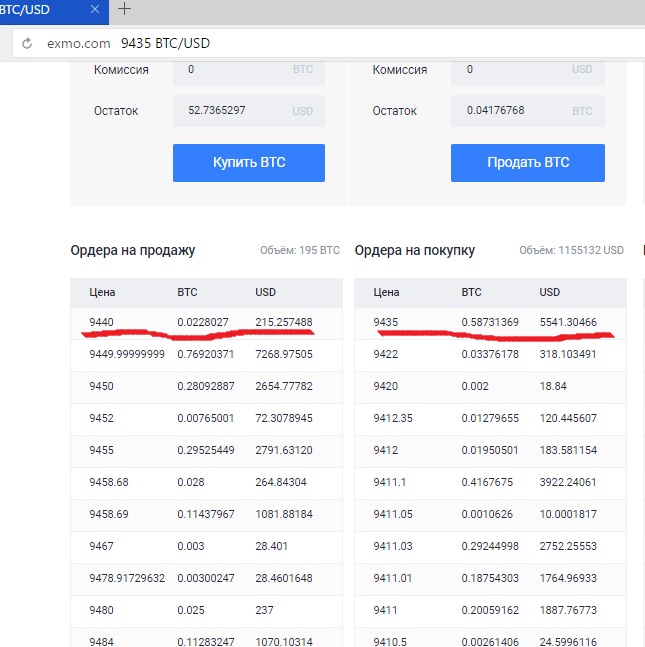Click the Объём: 1155132 USD label
This screenshot has height=647, width=645.
[571, 250]
